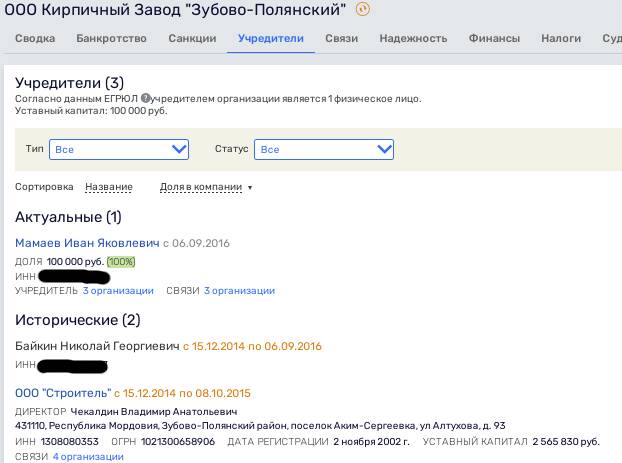This screenshot has width=622, height=463.
Task: Go to the Санкции tab
Action: pyautogui.click(x=192, y=38)
